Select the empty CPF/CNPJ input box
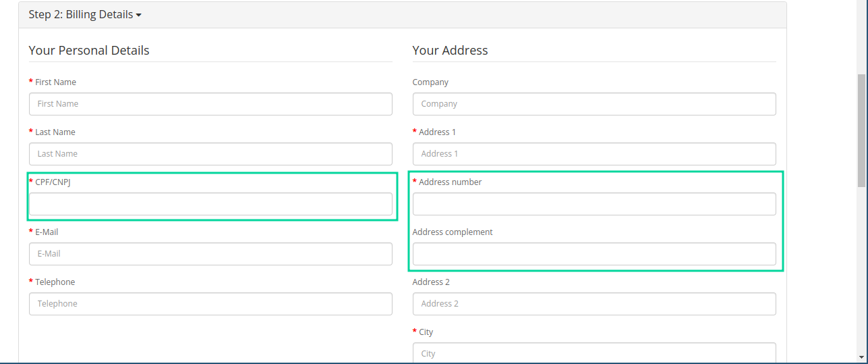 click(x=210, y=204)
